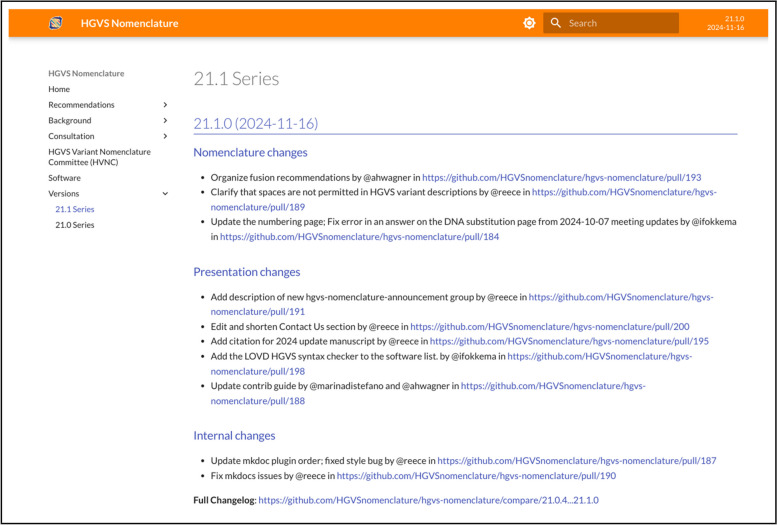
Task: Open HGVS Variant Nomenclature Committee page
Action: tap(100, 157)
